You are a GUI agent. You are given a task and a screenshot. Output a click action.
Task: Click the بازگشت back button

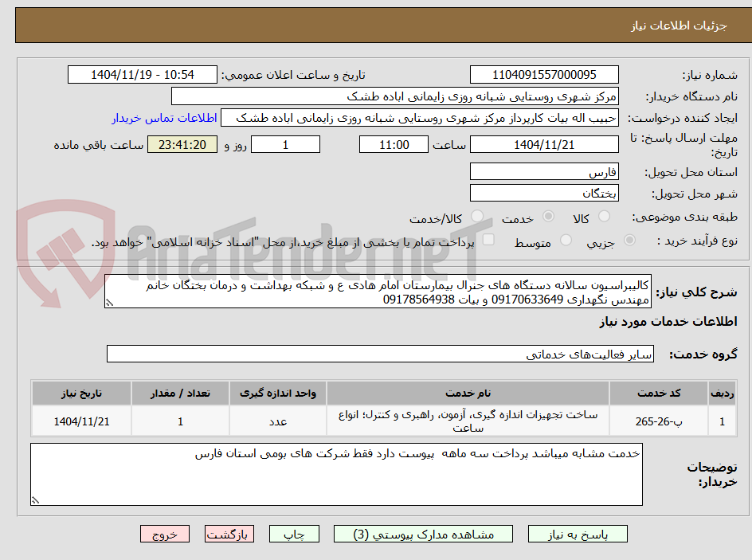(229, 534)
